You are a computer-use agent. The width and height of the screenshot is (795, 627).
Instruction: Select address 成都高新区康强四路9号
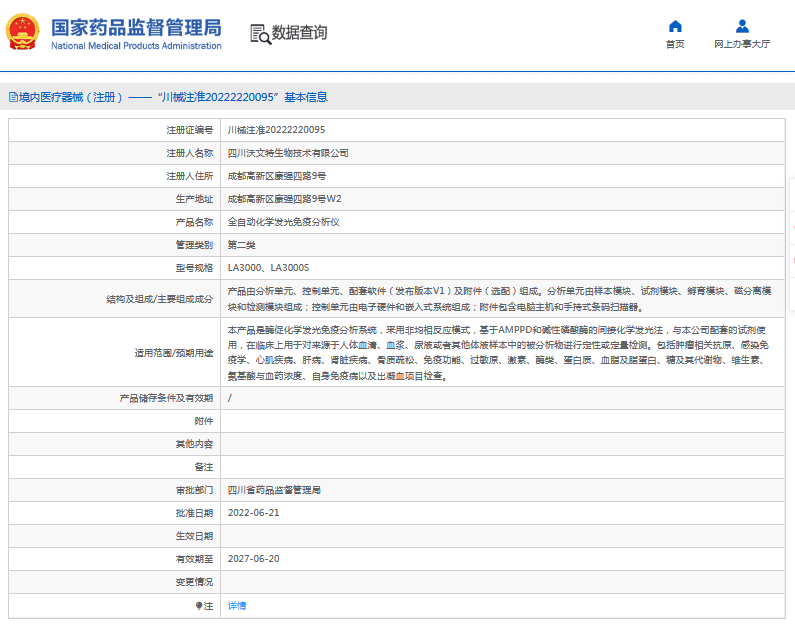tap(277, 176)
